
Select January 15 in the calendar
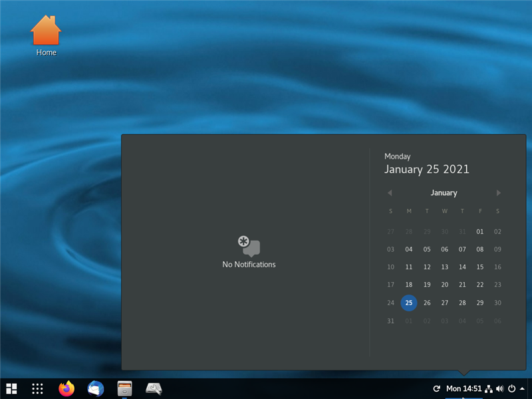pos(479,267)
